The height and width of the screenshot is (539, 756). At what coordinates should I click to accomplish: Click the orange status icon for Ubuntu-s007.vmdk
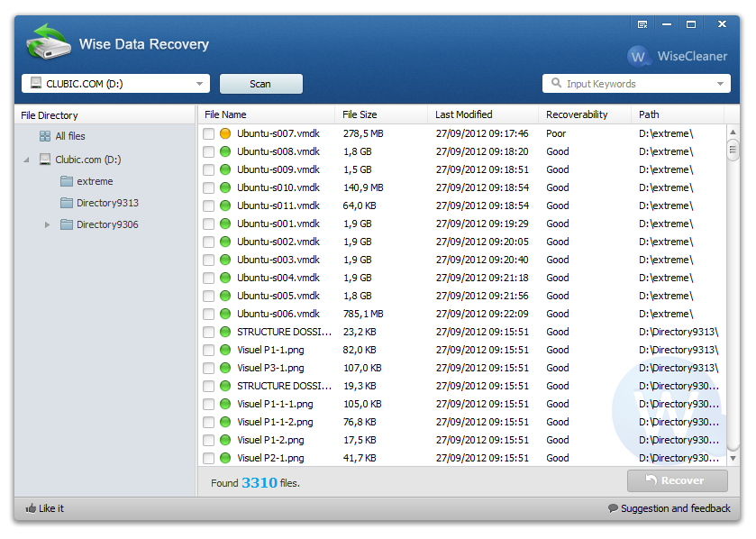point(225,133)
